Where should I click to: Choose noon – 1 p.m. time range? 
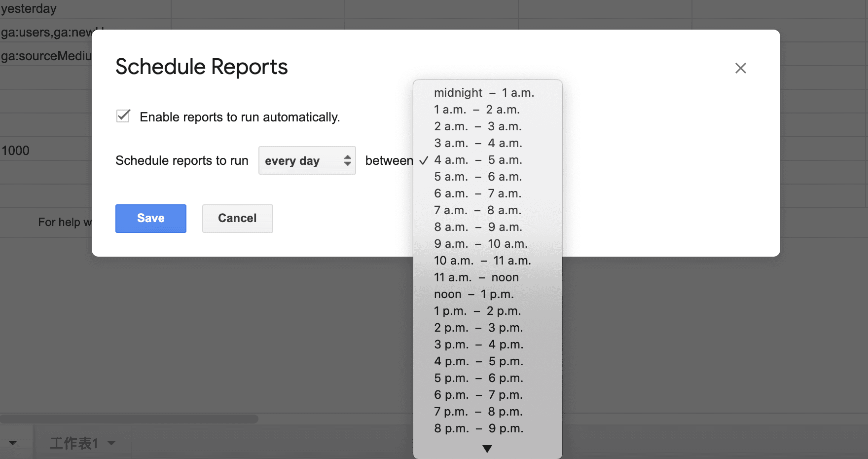(473, 294)
